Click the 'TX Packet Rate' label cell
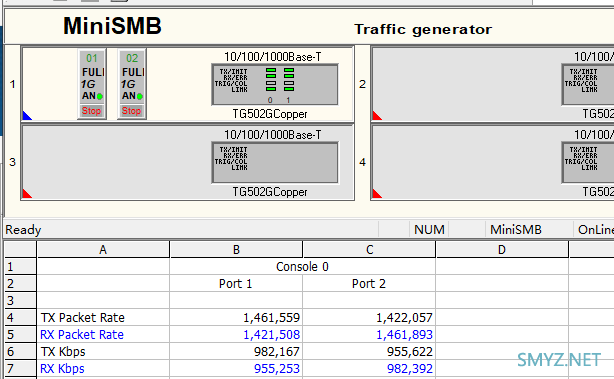Screen dimensions: 614x379 (x=103, y=317)
